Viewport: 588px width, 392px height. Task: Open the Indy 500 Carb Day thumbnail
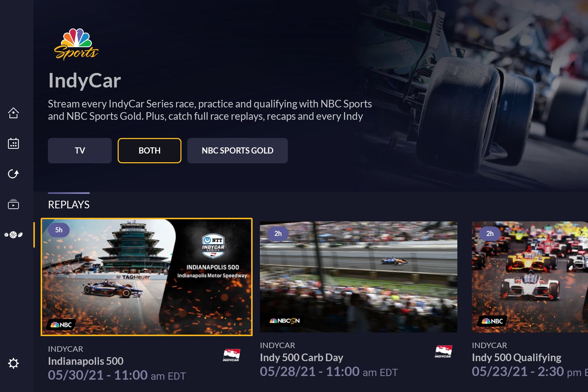[x=359, y=277]
